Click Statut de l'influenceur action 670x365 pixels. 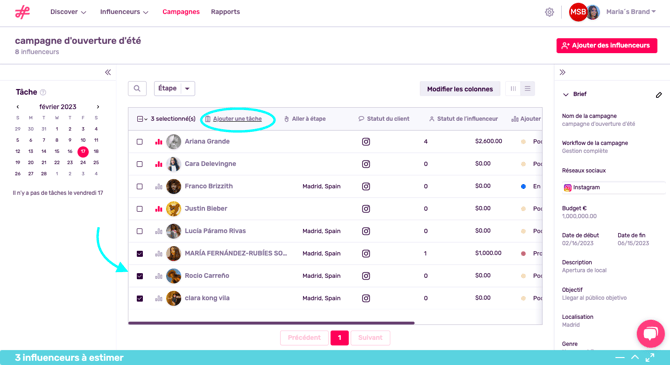click(464, 119)
